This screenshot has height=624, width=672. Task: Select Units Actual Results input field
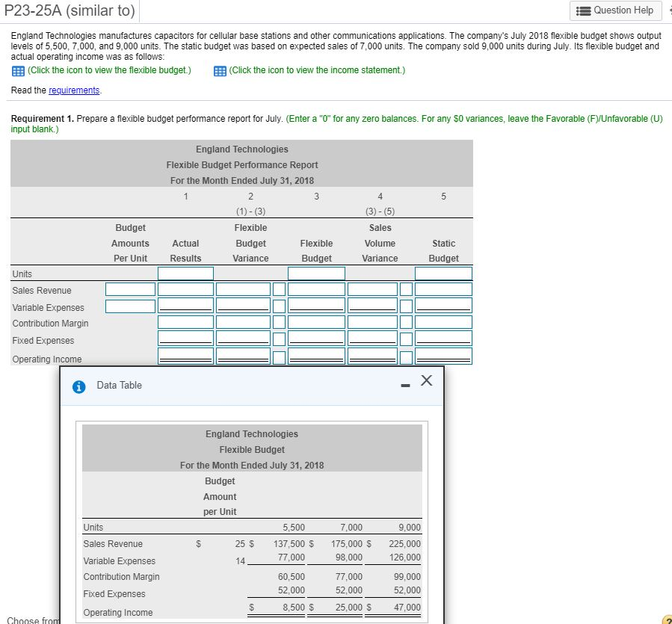pos(185,274)
